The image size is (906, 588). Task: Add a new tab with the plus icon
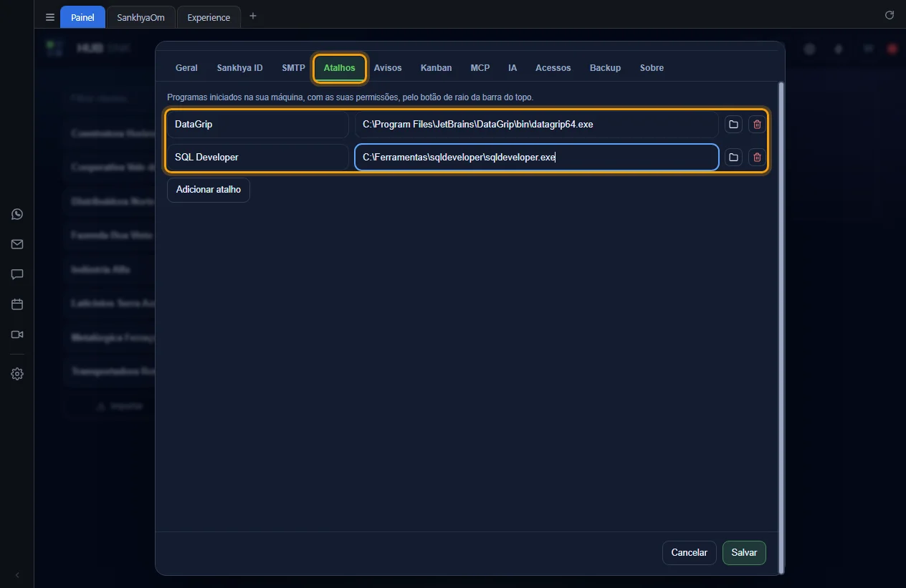click(x=252, y=16)
